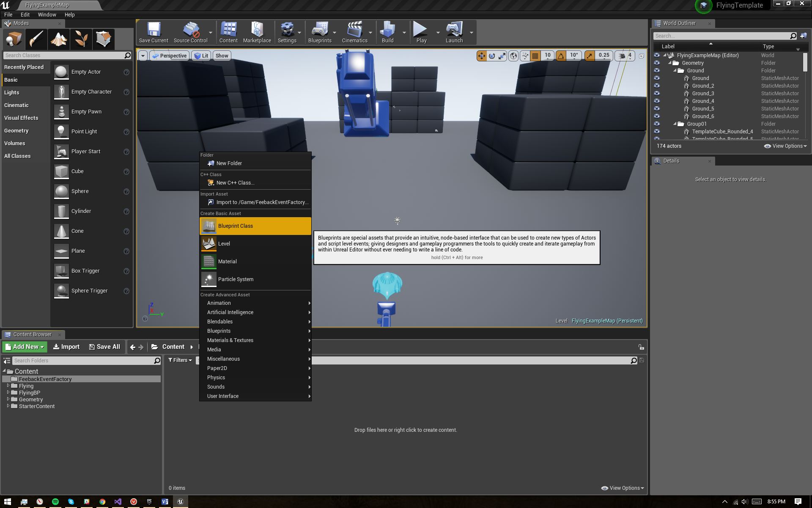Open the Window menu
The height and width of the screenshot is (508, 812).
[47, 14]
